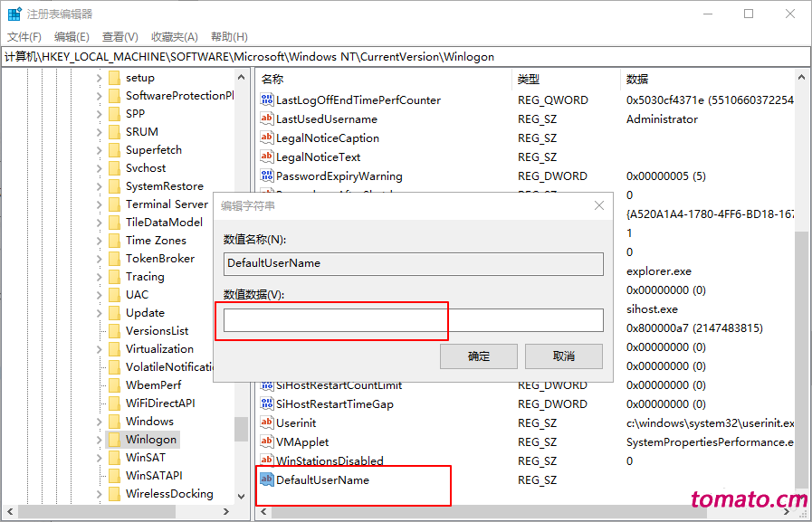Select the LegalNoticeText string icon
The width and height of the screenshot is (812, 522).
tap(267, 157)
